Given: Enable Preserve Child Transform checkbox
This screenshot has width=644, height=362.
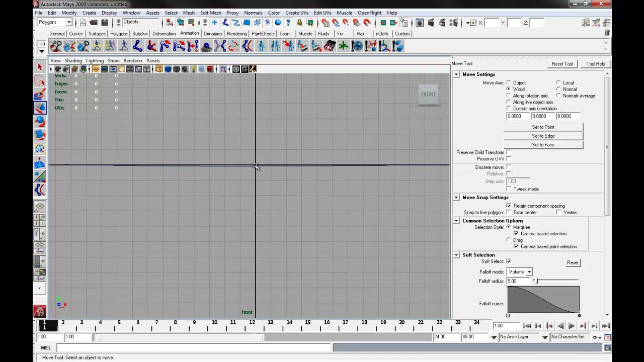Looking at the screenshot, I should (509, 152).
